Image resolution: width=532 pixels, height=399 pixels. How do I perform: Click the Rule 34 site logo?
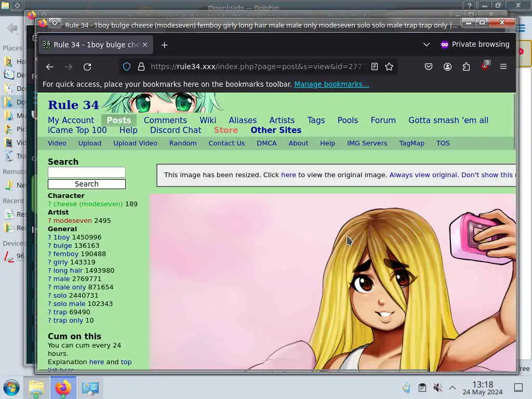73,105
